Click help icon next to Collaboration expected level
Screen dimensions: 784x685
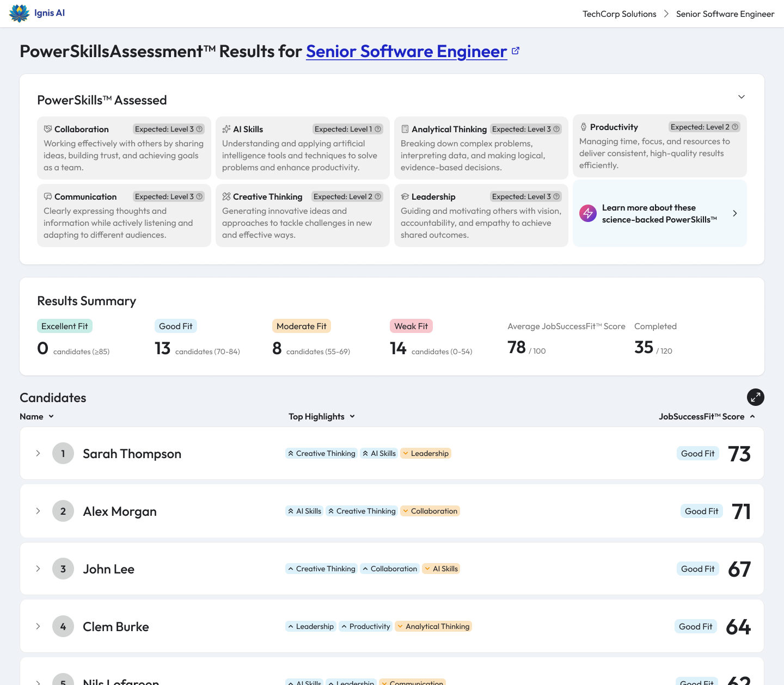click(199, 129)
